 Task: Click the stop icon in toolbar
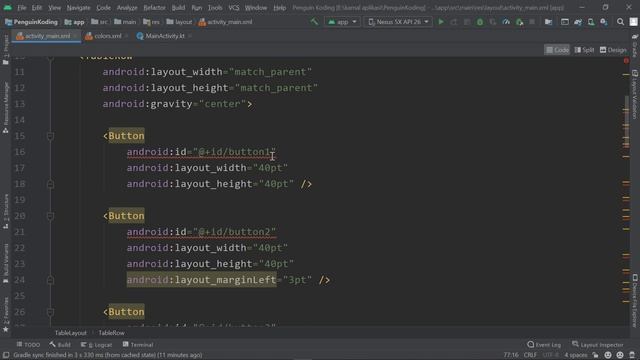coord(532,22)
